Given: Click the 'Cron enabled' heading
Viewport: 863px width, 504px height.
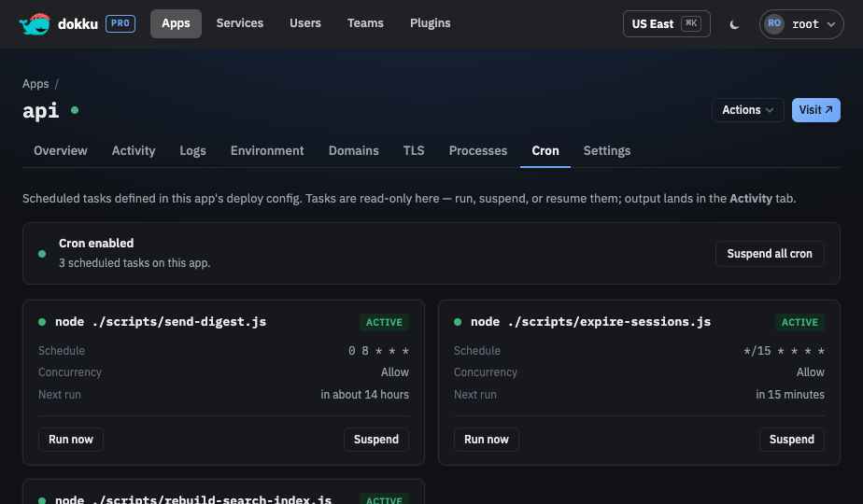Looking at the screenshot, I should click(x=96, y=244).
